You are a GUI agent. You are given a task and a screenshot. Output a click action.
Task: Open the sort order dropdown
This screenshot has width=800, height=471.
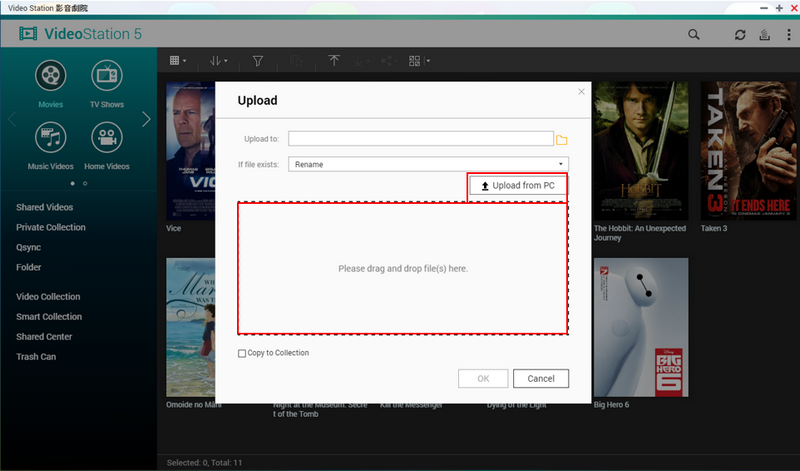[x=218, y=61]
